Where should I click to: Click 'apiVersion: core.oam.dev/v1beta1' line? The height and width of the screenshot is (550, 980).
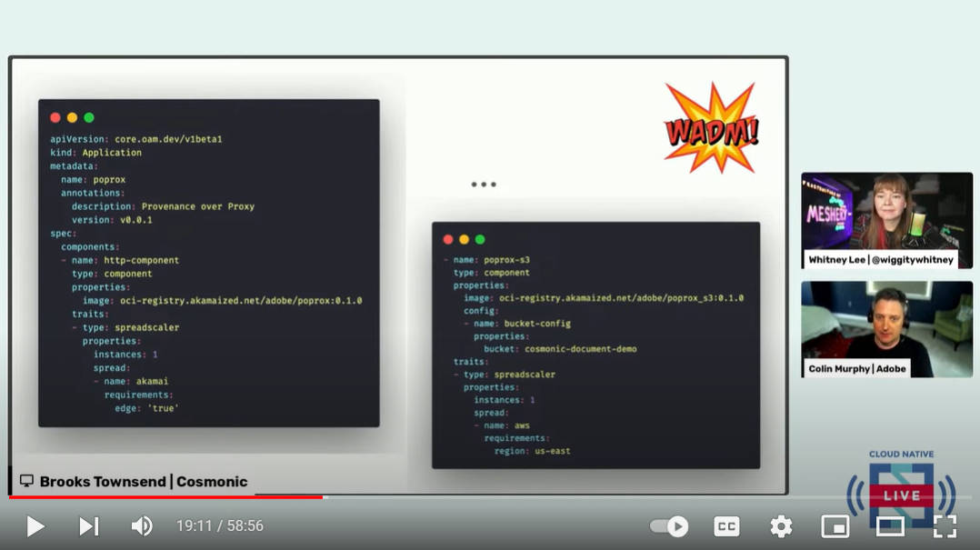point(136,139)
